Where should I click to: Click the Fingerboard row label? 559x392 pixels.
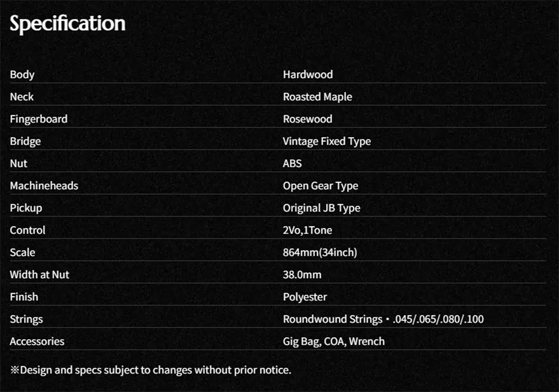[38, 119]
